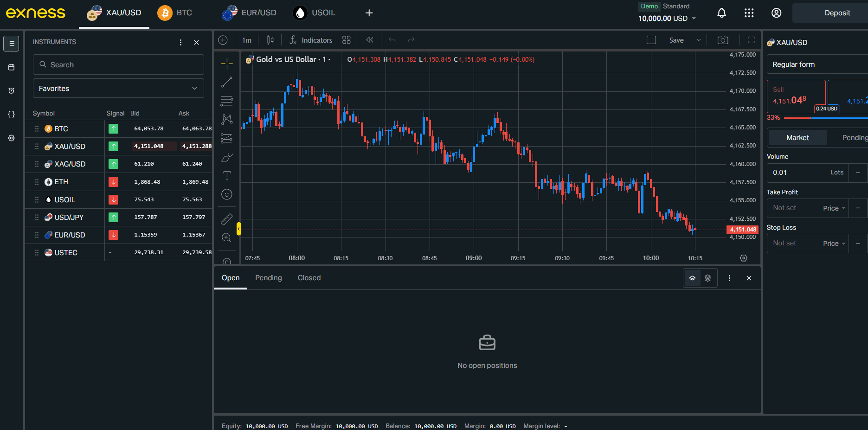Screen dimensions: 868x430
Task: Change the Take Profit Price unit dropdown
Action: point(834,208)
